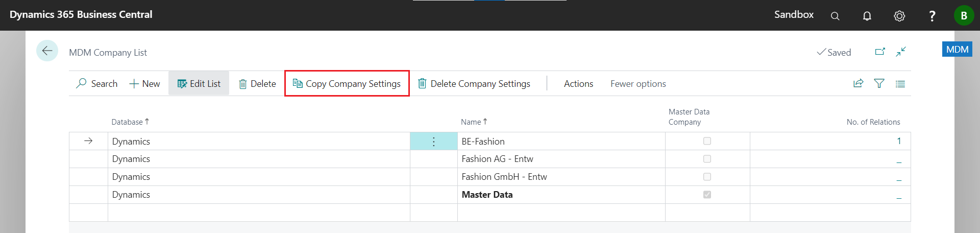980x233 pixels.
Task: Collapse the page using arrows icon
Action: [x=901, y=52]
